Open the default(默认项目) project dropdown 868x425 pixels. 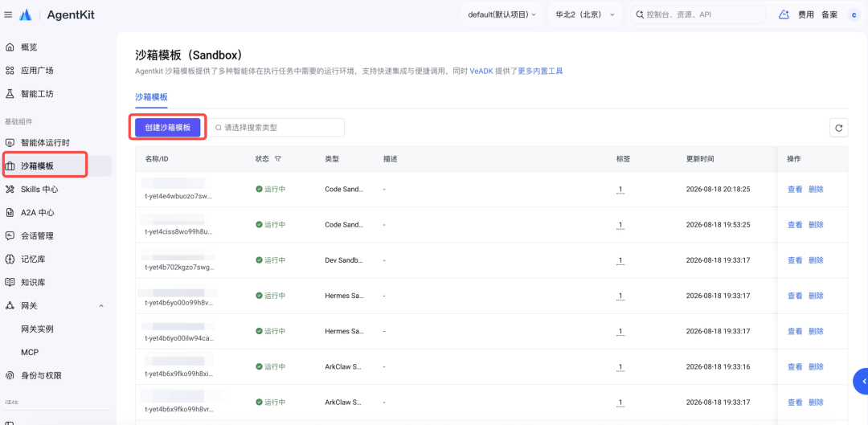[x=502, y=15]
